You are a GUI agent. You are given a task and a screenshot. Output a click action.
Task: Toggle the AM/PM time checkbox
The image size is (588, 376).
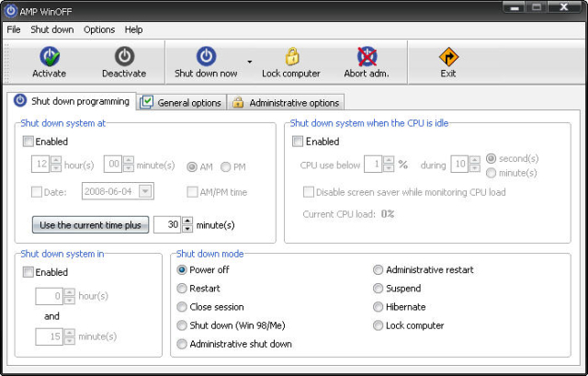(192, 192)
